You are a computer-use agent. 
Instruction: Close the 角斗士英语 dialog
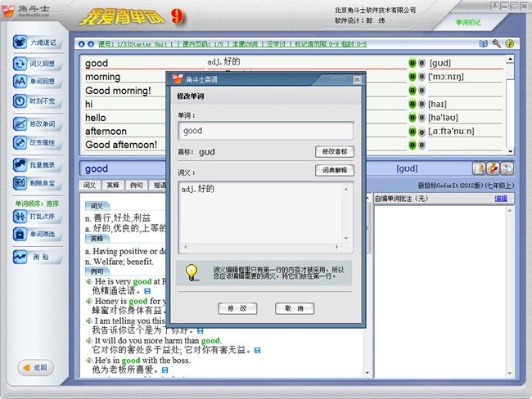click(357, 79)
